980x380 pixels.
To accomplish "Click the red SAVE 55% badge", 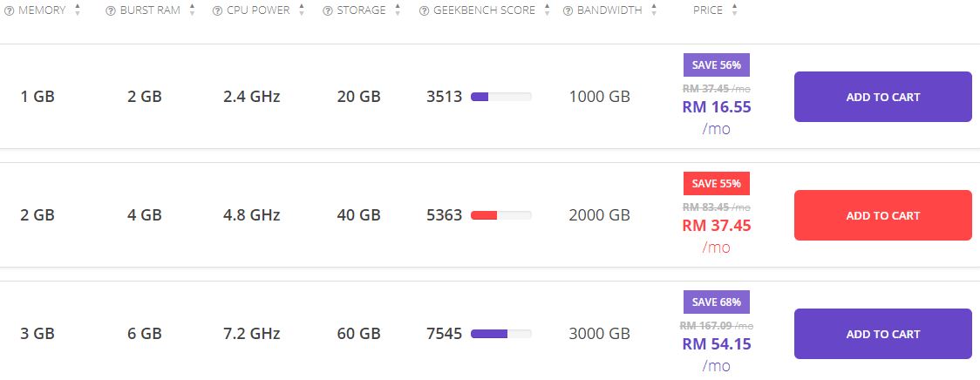I will [716, 184].
